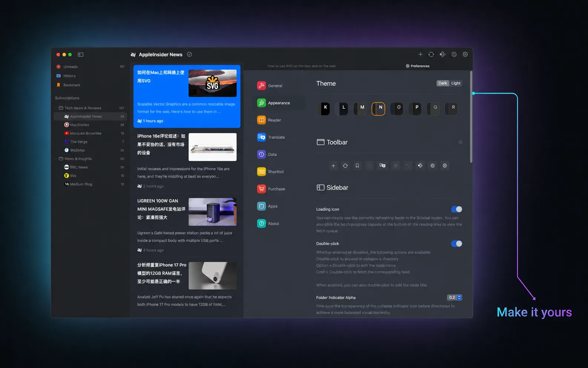The width and height of the screenshot is (588, 368).
Task: Toggle the plus item in Toolbar customization row
Action: click(x=333, y=166)
